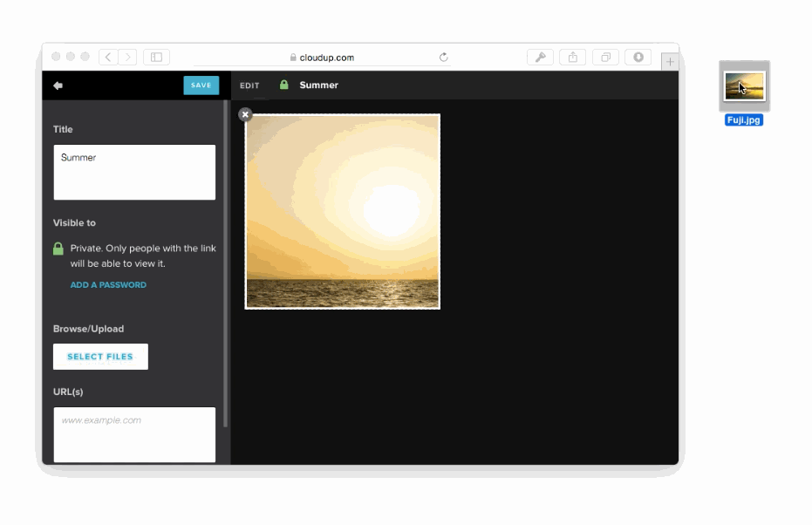This screenshot has width=812, height=525.
Task: Click the back arrow in Cloudup sidebar
Action: (x=58, y=85)
